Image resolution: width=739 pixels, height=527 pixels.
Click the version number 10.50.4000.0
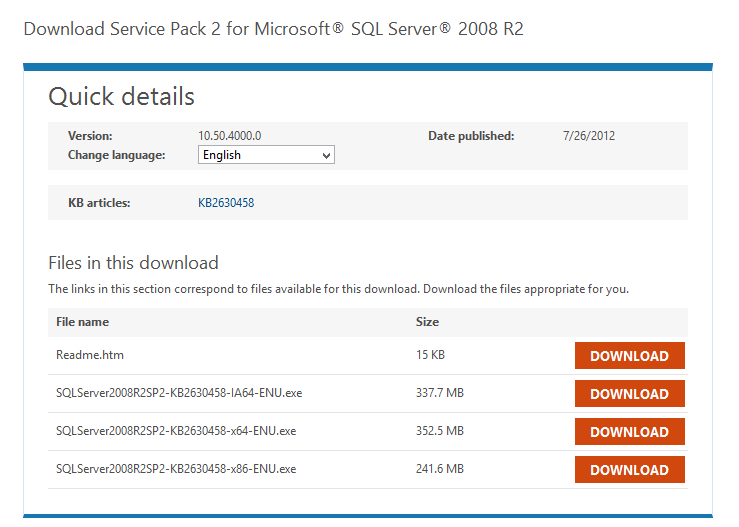(x=229, y=136)
